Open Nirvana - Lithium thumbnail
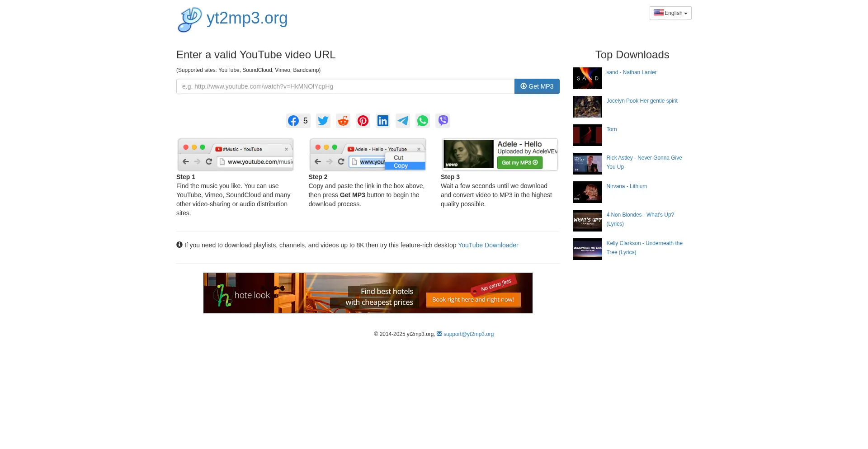Screen dimensions: 868x449 click(x=587, y=192)
